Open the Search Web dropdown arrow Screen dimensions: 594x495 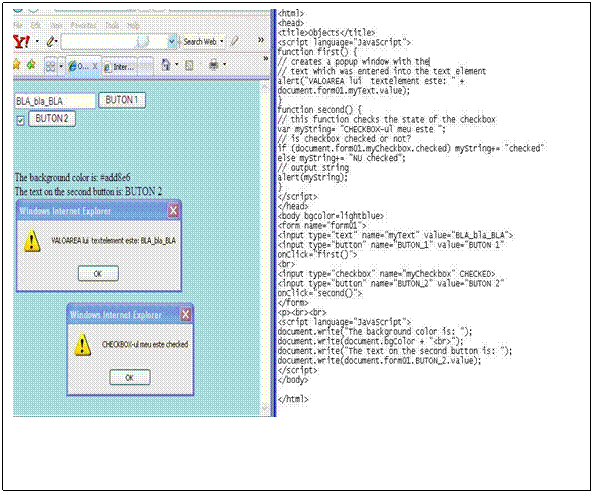tap(222, 41)
